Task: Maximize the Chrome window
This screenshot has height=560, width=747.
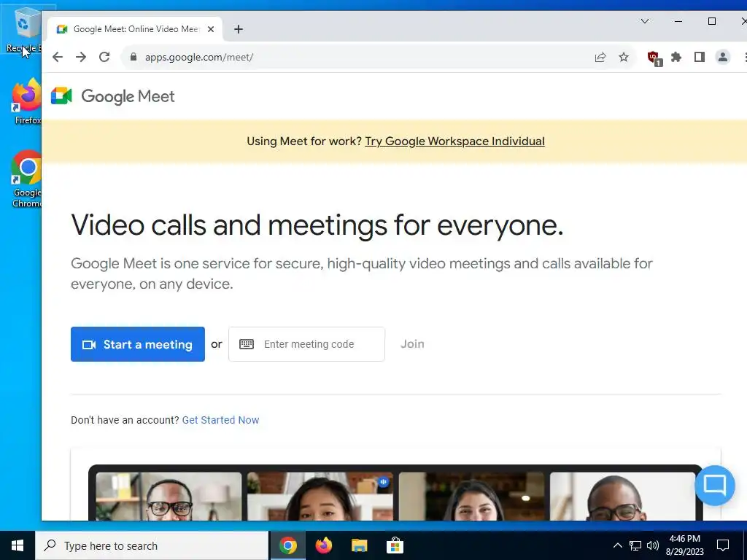Action: [x=712, y=21]
